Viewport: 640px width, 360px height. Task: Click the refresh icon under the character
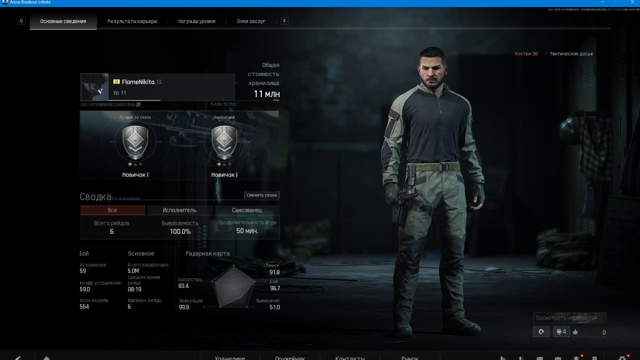pos(541,332)
